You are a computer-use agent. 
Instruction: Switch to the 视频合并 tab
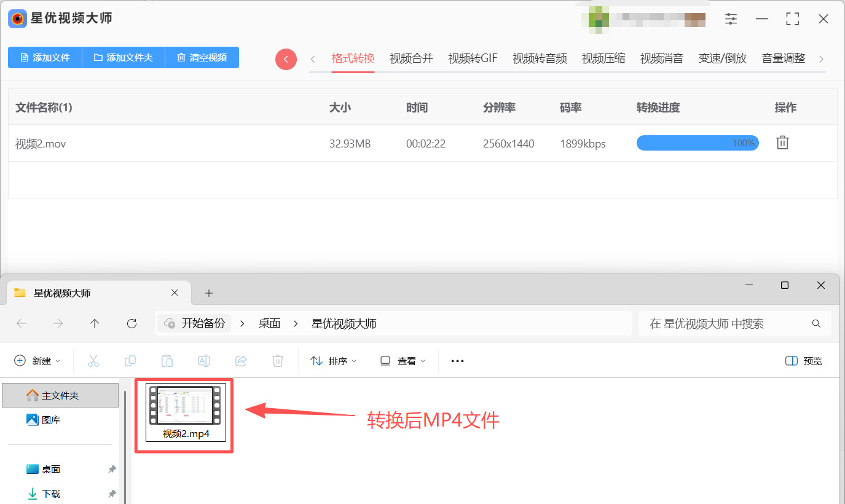point(411,58)
